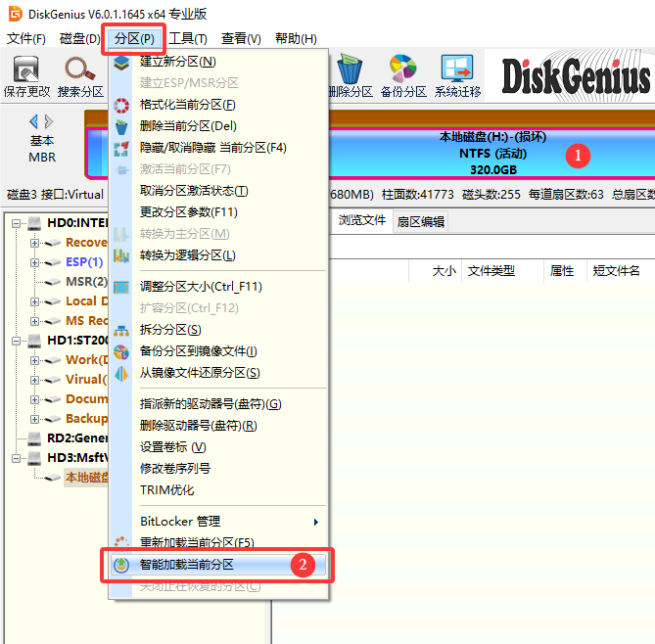Select the Docum partition in tree
Image resolution: width=655 pixels, height=644 pixels.
coord(86,399)
